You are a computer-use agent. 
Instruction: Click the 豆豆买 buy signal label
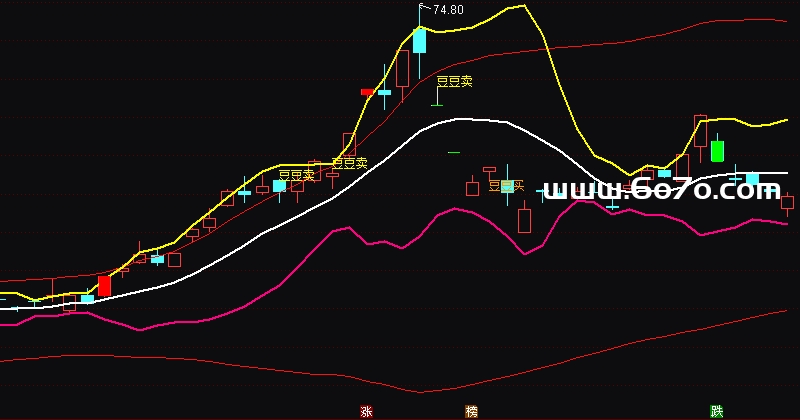(x=506, y=185)
